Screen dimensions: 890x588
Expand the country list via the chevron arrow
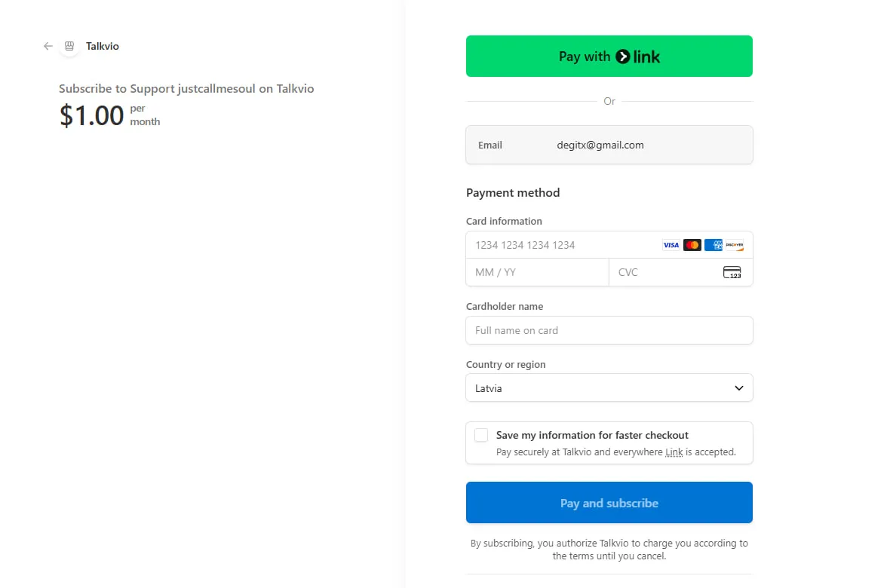[x=739, y=388]
